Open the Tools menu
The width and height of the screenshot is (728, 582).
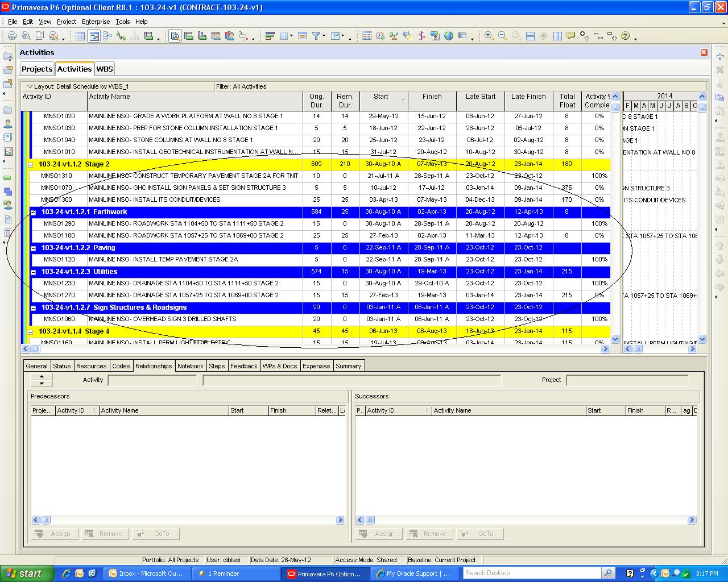[x=123, y=22]
